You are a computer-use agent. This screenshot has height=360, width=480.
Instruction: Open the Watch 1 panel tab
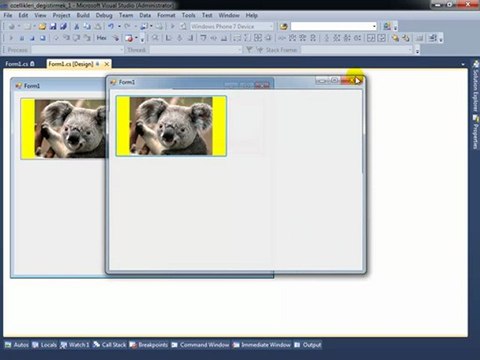[x=75, y=345]
